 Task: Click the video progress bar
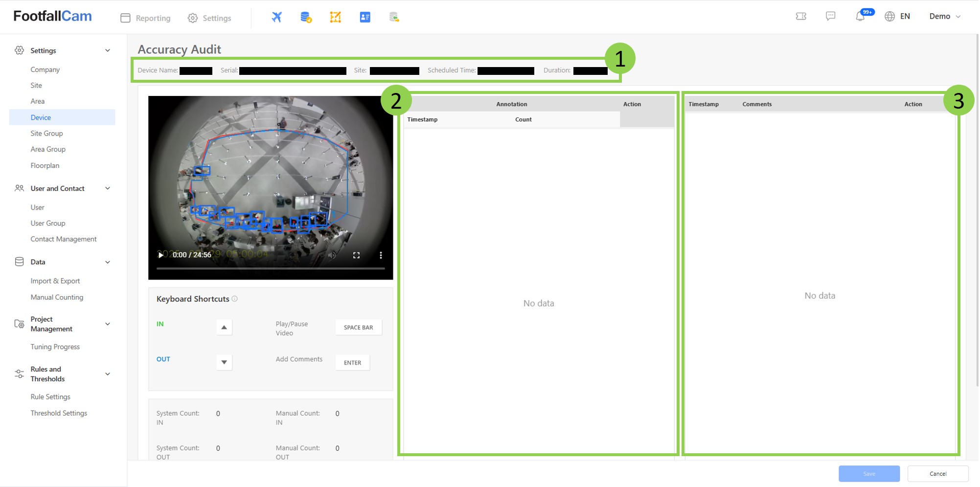click(270, 268)
